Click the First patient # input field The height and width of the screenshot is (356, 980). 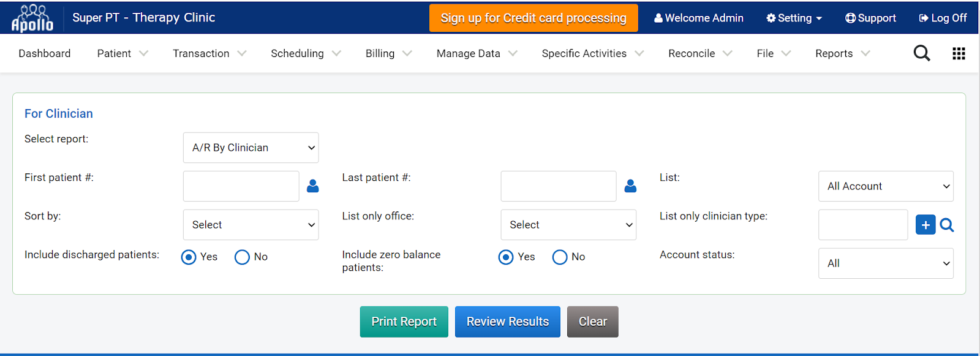point(241,186)
